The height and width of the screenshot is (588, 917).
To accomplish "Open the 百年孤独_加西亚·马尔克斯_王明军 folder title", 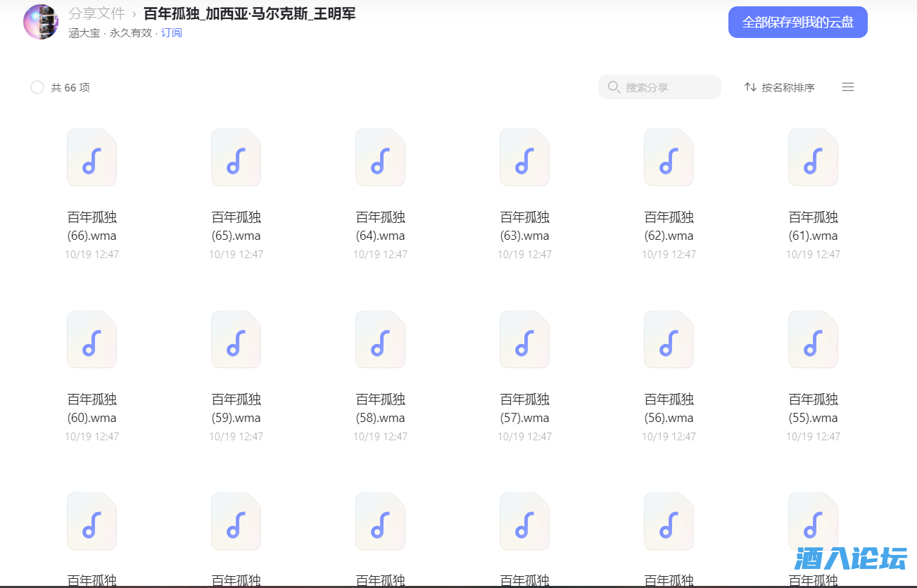I will 249,13.
